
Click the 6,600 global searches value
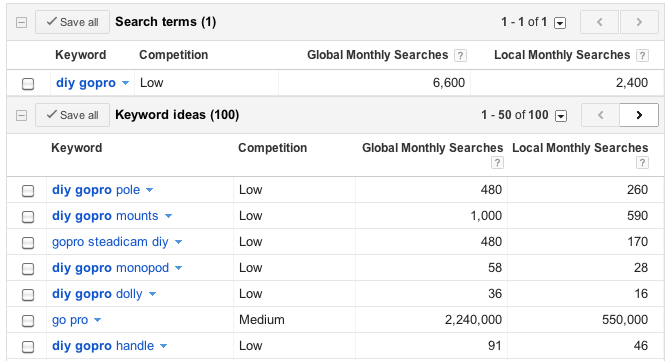[x=449, y=83]
